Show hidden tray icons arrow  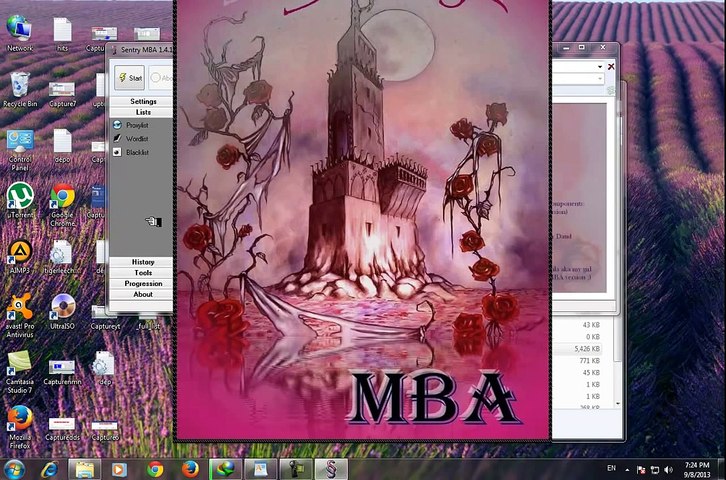click(x=627, y=470)
